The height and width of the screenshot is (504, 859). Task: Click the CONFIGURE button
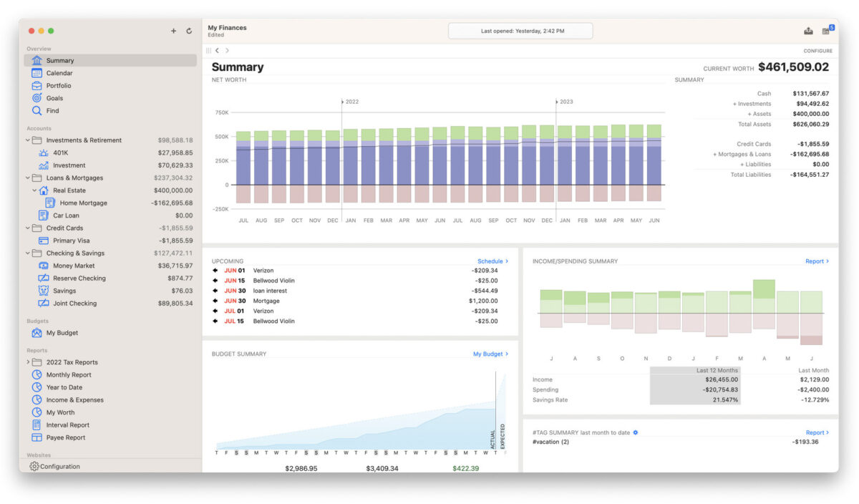pyautogui.click(x=817, y=51)
